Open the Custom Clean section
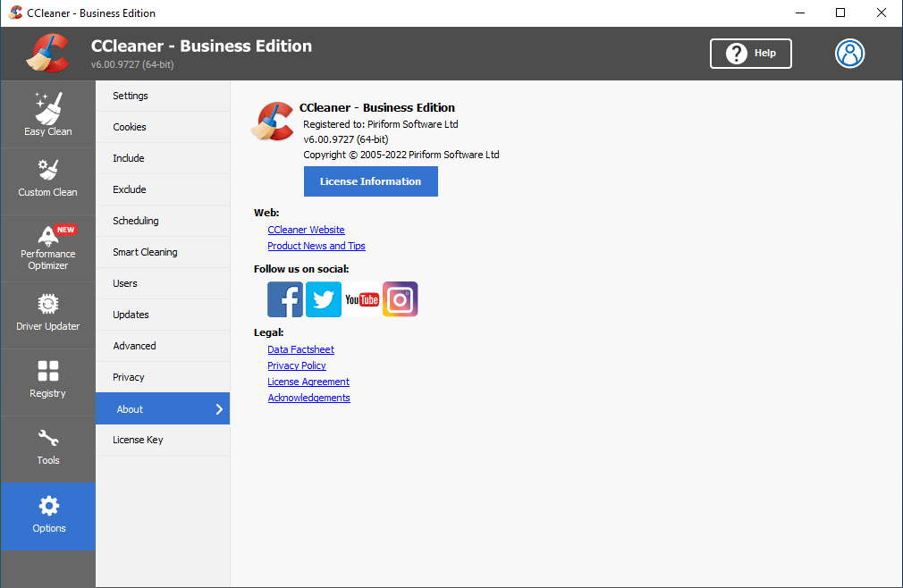Screen dimensions: 903x588 coord(47,181)
